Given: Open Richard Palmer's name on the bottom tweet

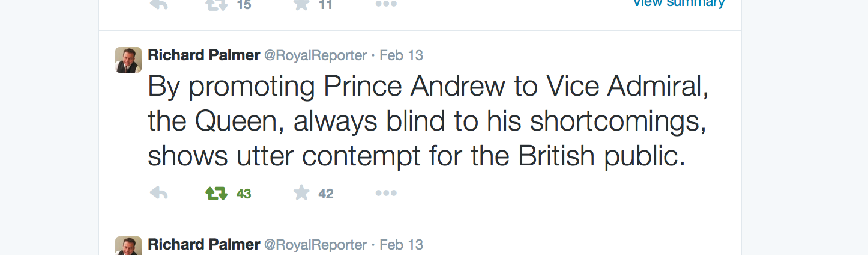Looking at the screenshot, I should [203, 245].
